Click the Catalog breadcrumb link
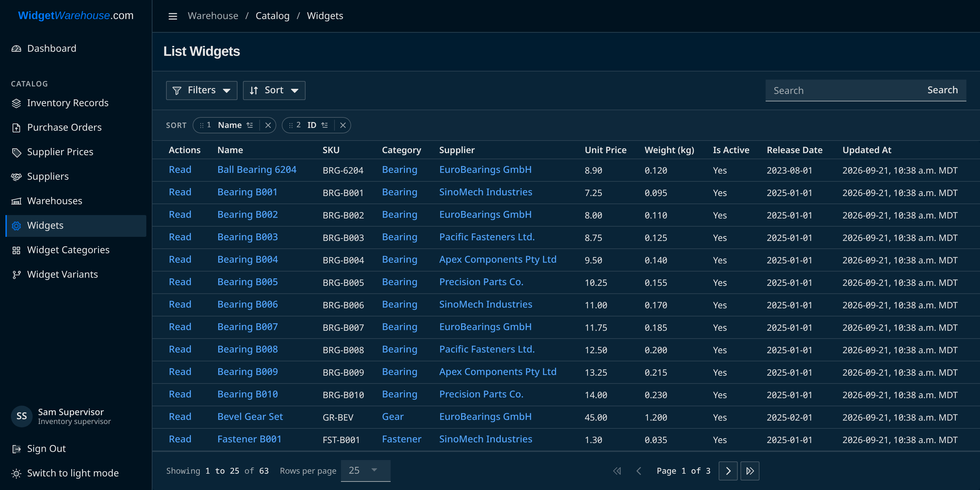The image size is (980, 490). click(272, 16)
